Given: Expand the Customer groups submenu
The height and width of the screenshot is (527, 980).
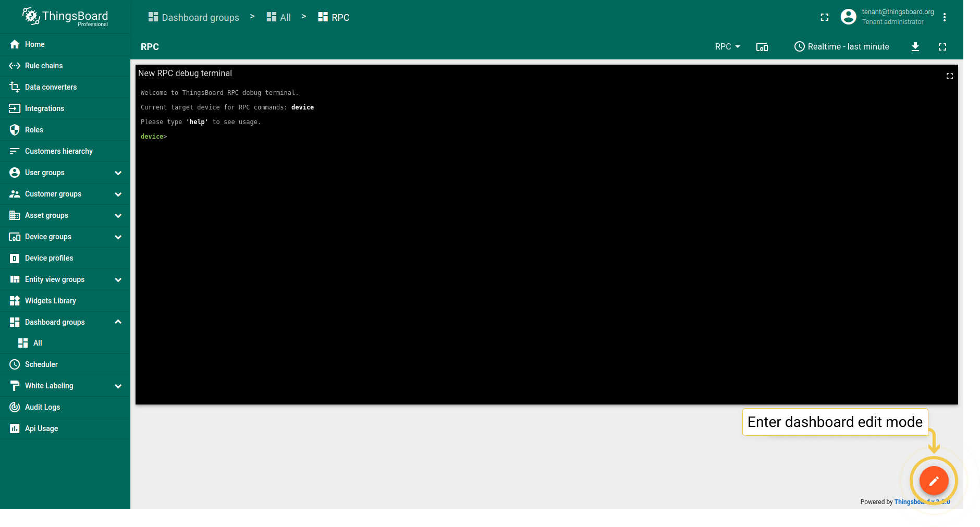Looking at the screenshot, I should tap(118, 194).
